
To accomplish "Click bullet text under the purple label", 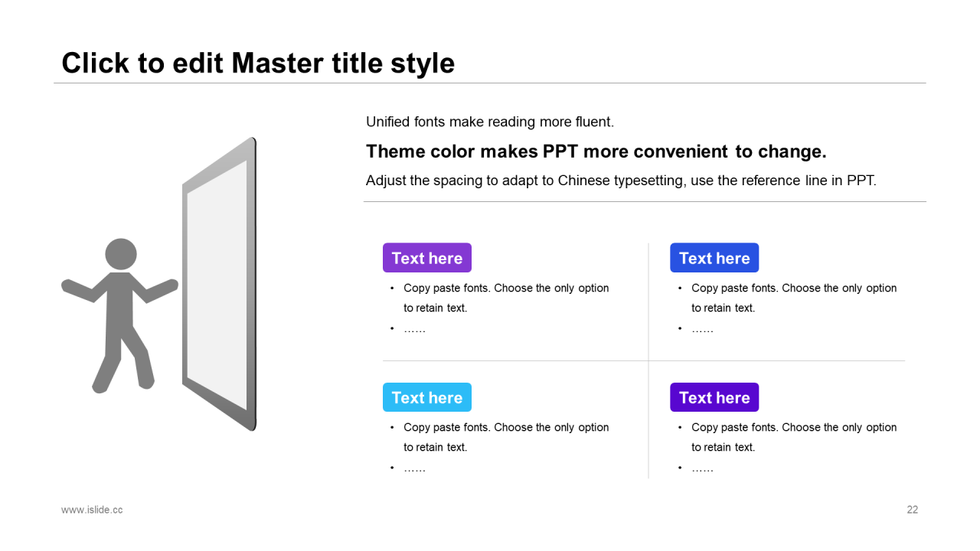I will (x=506, y=298).
